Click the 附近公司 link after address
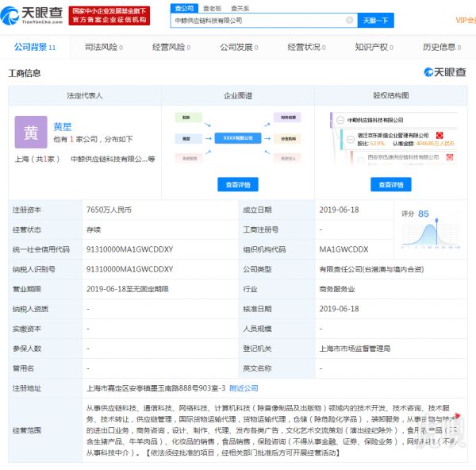 pyautogui.click(x=244, y=388)
